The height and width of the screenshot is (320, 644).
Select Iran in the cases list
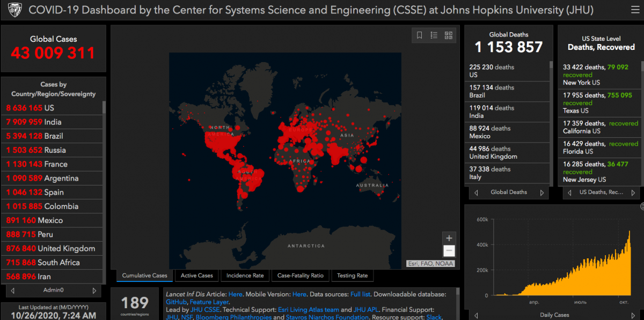click(52, 277)
